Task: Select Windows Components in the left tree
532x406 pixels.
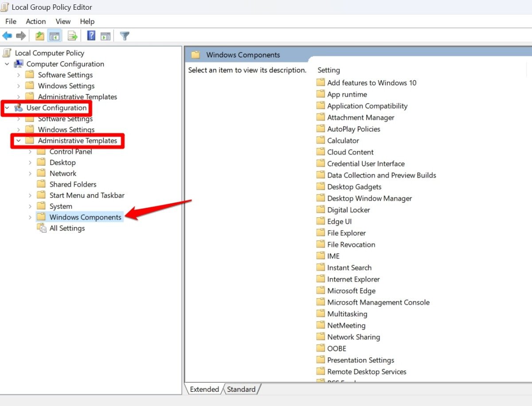Action: (85, 217)
